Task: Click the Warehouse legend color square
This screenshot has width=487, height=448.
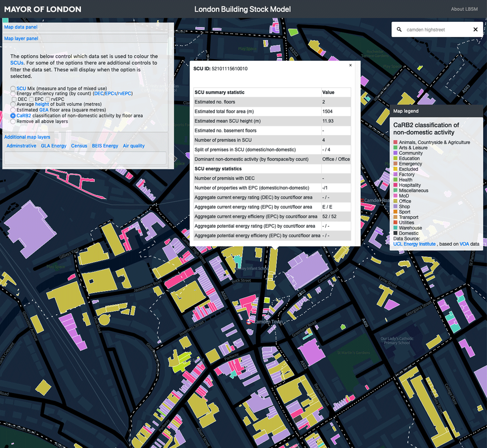Action: (x=395, y=228)
